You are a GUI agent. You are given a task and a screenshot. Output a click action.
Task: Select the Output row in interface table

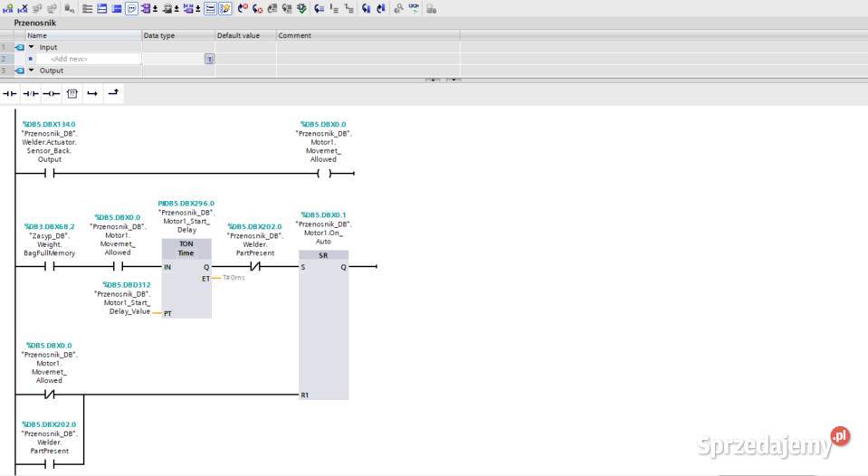(x=230, y=71)
